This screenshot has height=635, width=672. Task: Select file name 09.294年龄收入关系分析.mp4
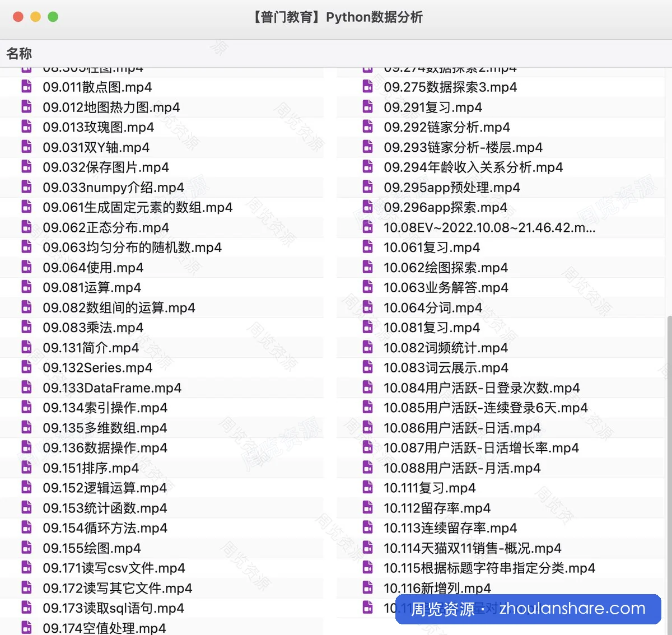pos(473,167)
